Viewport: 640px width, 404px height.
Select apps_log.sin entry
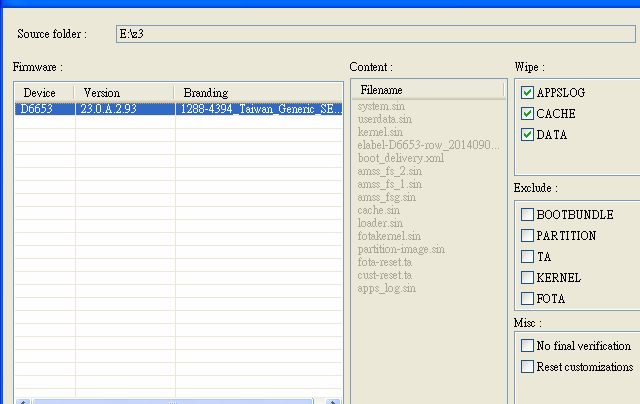pyautogui.click(x=387, y=289)
